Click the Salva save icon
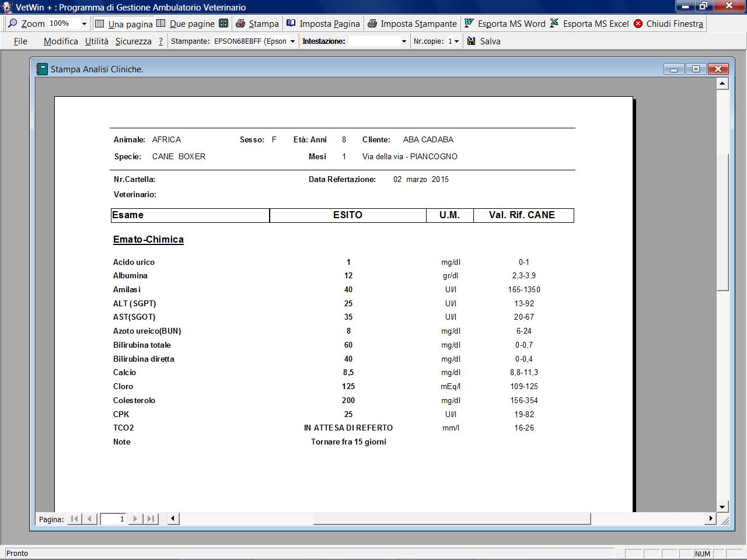Viewport: 747px width, 560px height. pyautogui.click(x=472, y=41)
